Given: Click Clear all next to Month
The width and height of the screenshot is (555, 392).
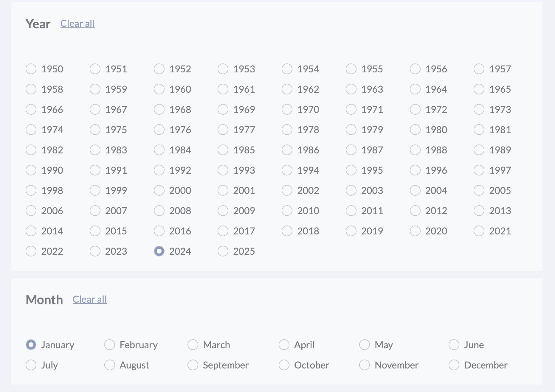Looking at the screenshot, I should (90, 299).
